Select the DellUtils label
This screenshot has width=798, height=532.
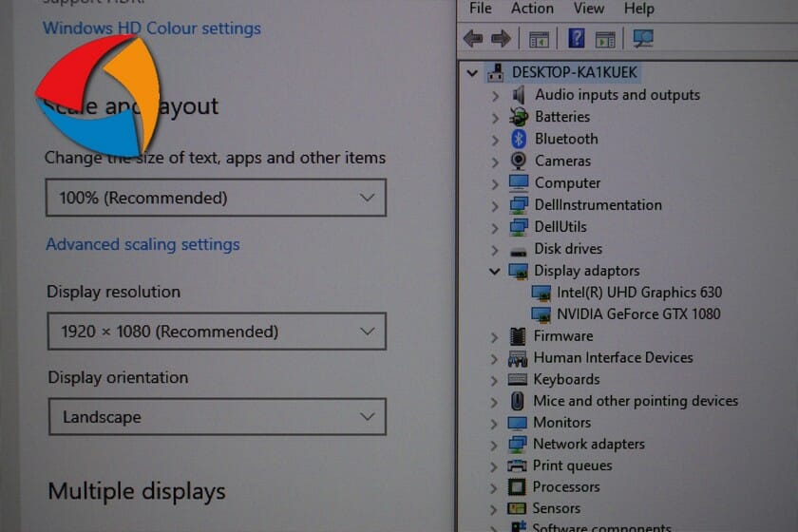(560, 226)
